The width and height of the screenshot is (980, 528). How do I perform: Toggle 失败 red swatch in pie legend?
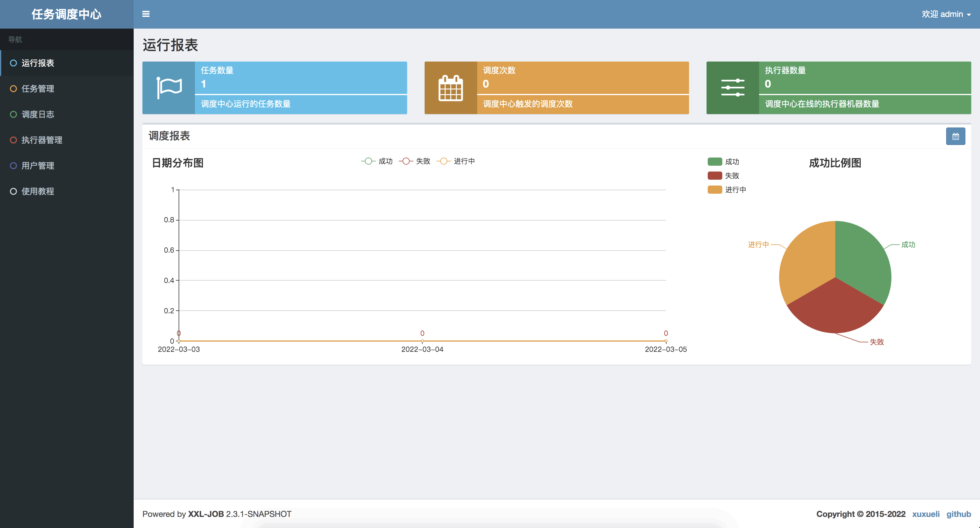[714, 176]
